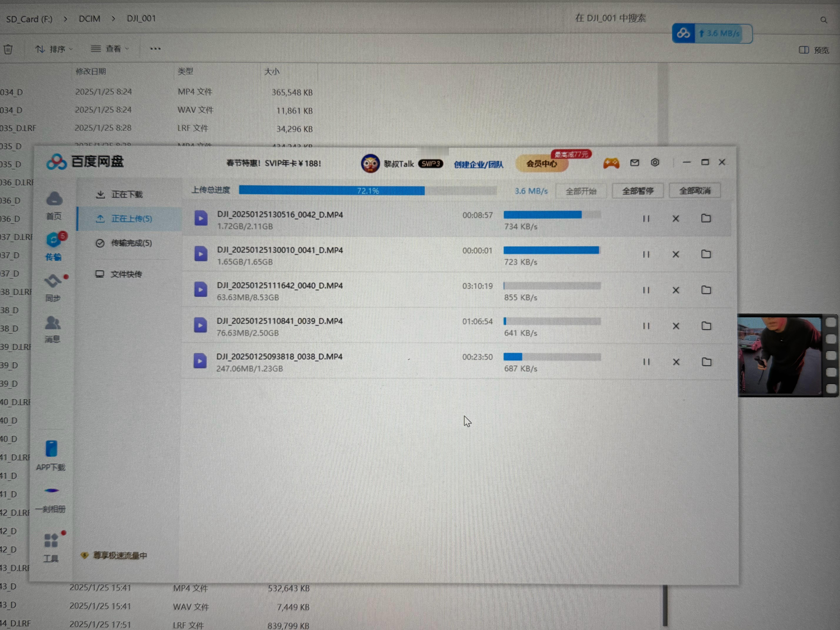Click progress bar of DJI_20250125130516_0042_D.MP4

coord(552,215)
